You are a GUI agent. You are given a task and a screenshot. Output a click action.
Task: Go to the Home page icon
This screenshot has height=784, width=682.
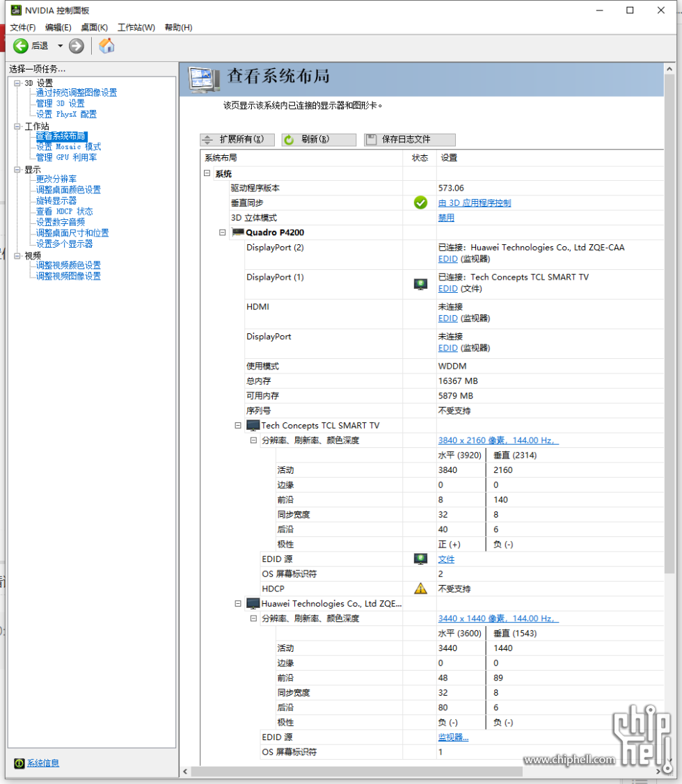pos(106,46)
